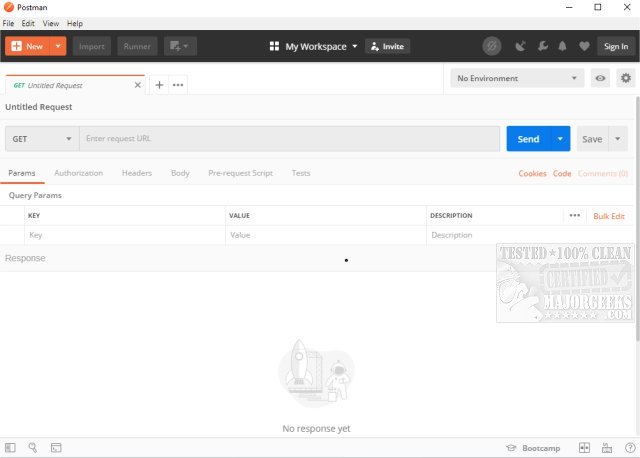
Task: Open the New button dropdown arrow
Action: (x=58, y=46)
